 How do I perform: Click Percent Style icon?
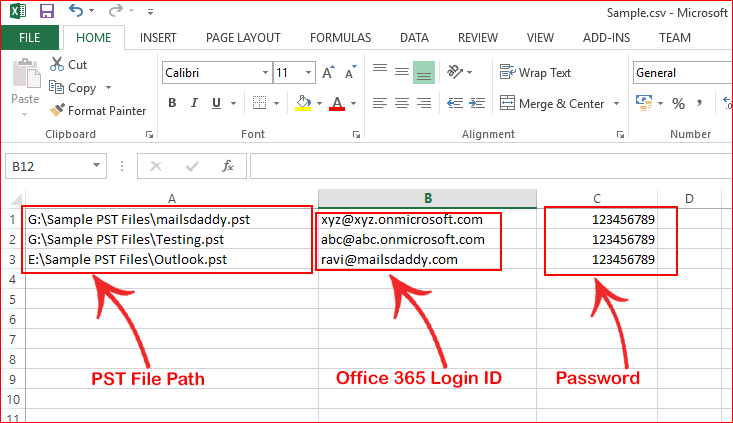click(x=678, y=103)
